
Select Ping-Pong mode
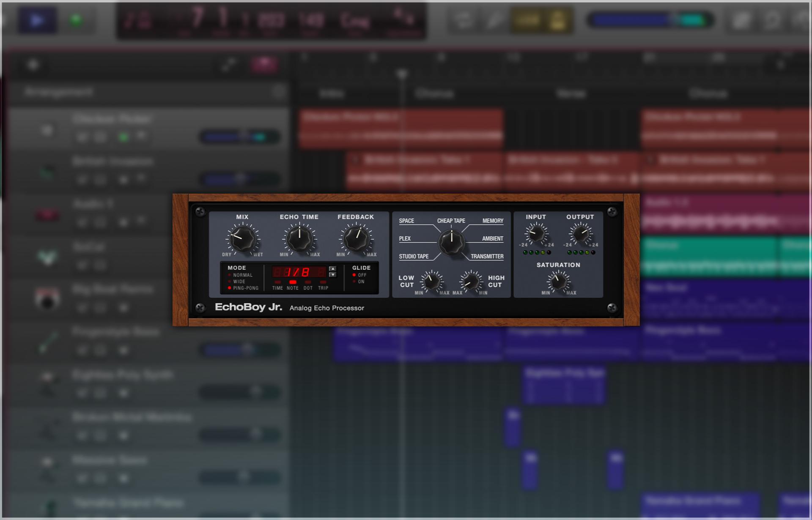click(x=243, y=288)
